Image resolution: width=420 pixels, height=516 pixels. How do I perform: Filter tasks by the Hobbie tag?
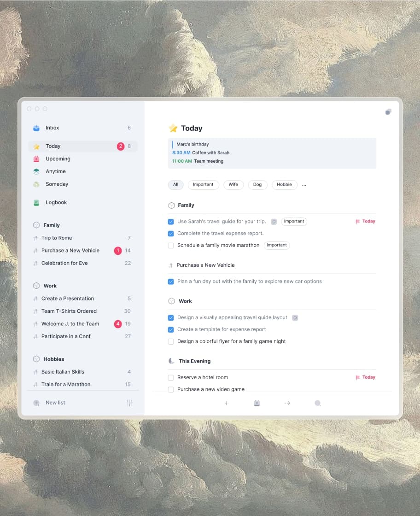click(x=285, y=185)
